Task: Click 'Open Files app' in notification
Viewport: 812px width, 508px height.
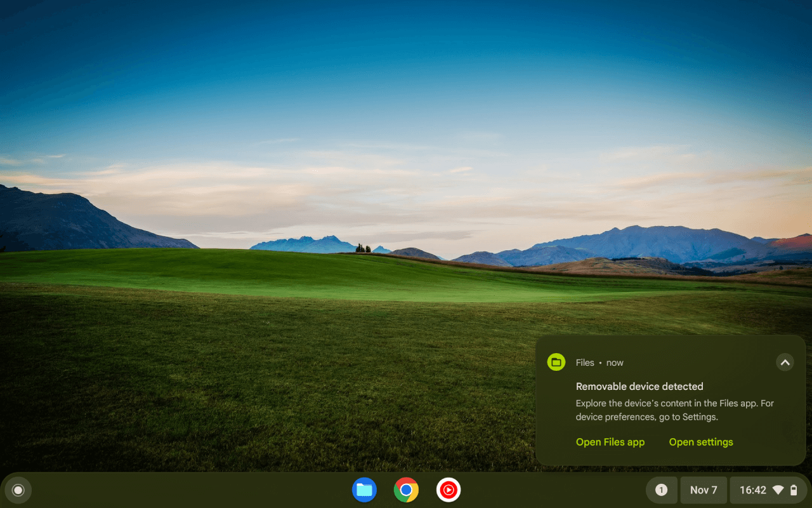Action: tap(610, 442)
